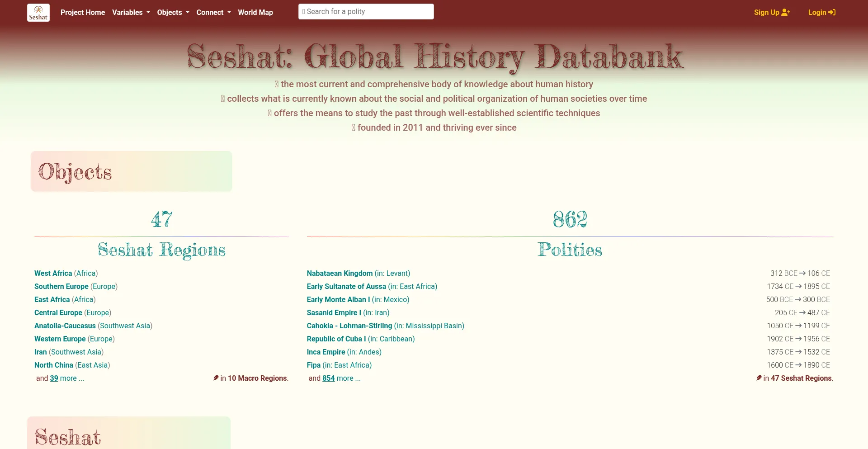Expand the Variables dropdown
Viewport: 868px width, 449px height.
tap(131, 12)
